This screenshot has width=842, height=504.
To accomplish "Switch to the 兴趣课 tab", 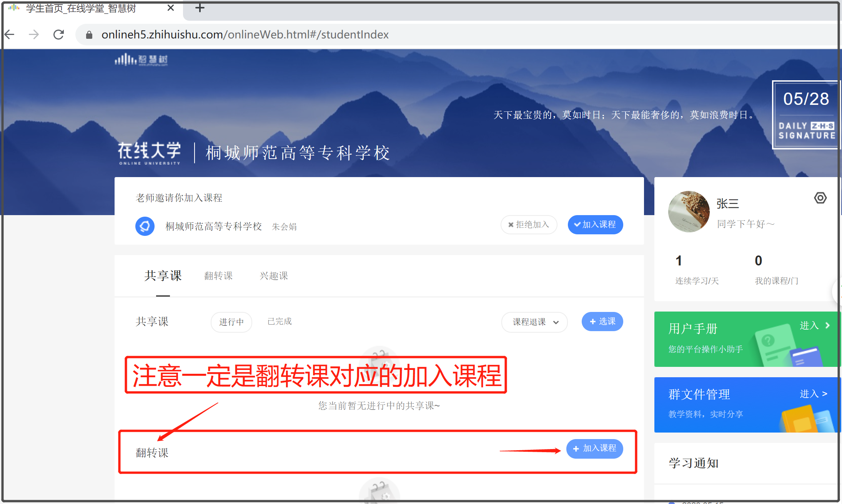I will [x=274, y=276].
